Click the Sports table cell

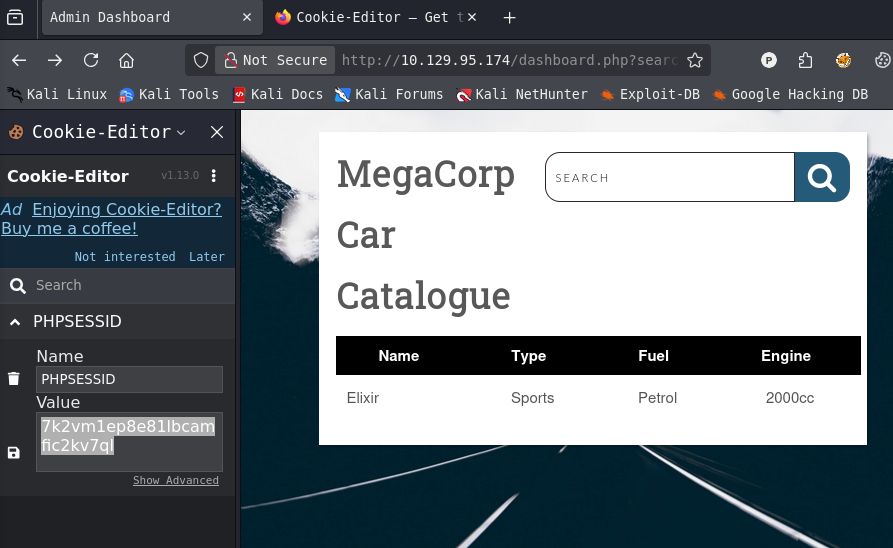[532, 398]
